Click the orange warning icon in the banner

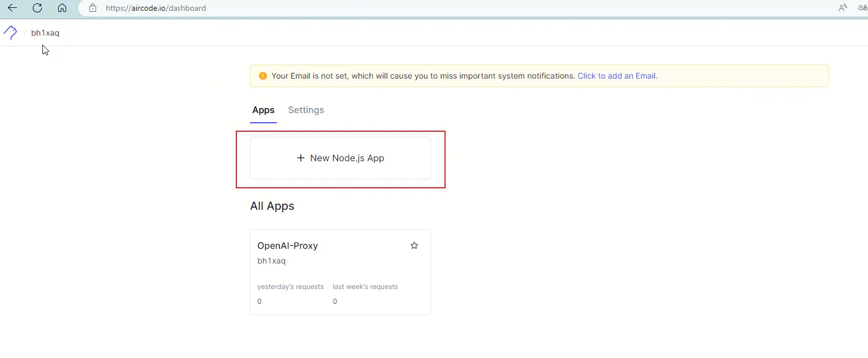tap(263, 76)
